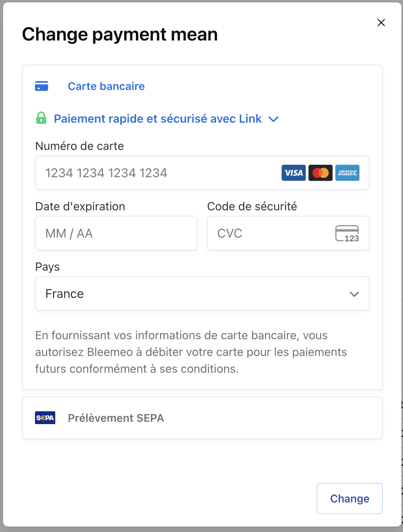Click the country selector chevron arrow
Screen dimensions: 403x532
[354, 294]
